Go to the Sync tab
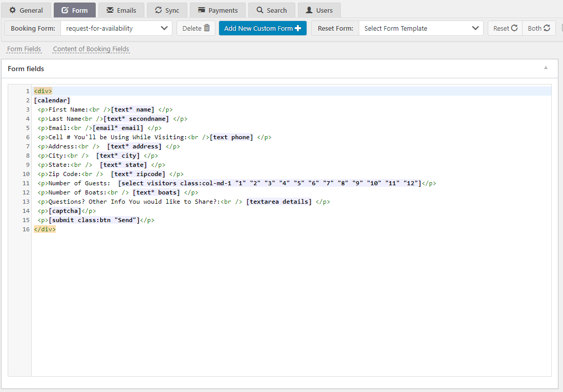The width and height of the screenshot is (563, 392). 167,10
